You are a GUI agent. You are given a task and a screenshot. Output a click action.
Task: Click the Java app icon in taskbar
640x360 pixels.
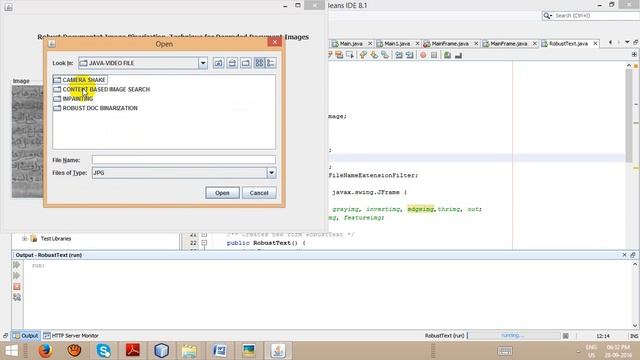pyautogui.click(x=278, y=351)
